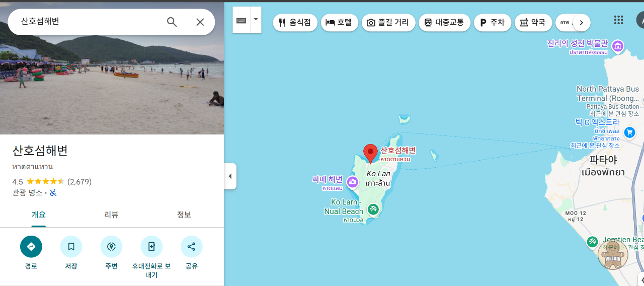Toggle the on-screen keyboard input tool
644x286 pixels.
click(x=242, y=20)
